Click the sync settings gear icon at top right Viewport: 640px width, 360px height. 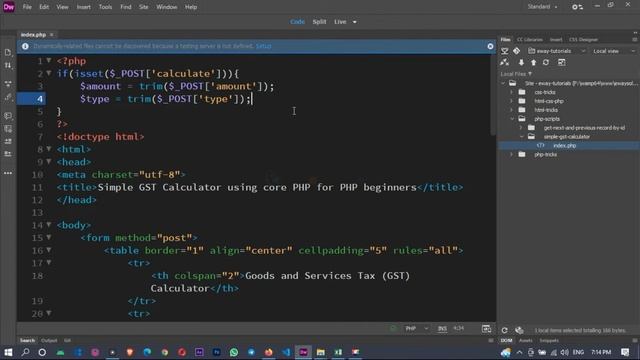(x=577, y=7)
